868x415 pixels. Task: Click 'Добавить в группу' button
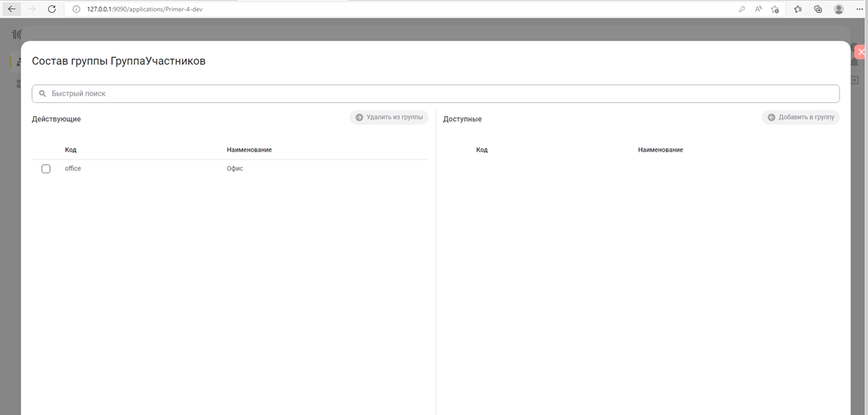tap(800, 117)
